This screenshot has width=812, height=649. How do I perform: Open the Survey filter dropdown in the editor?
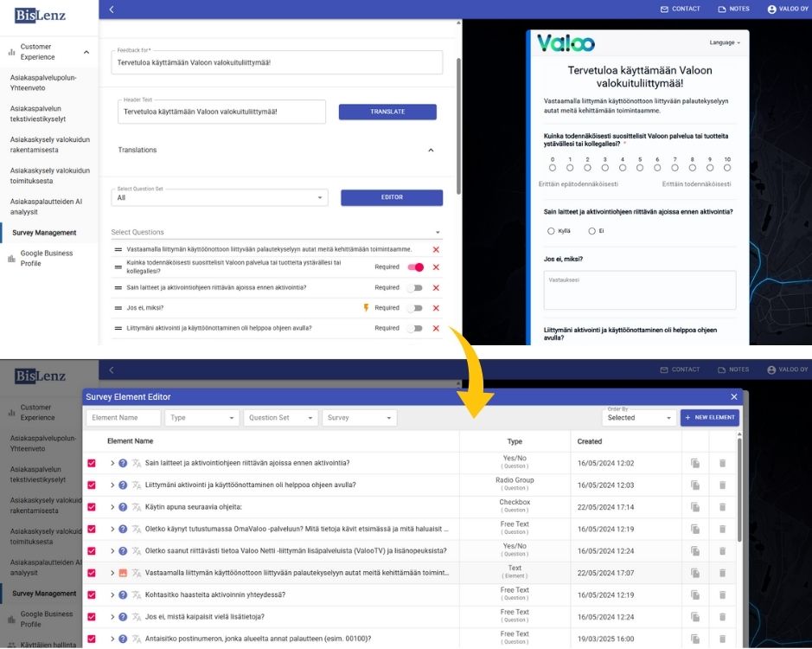(x=359, y=418)
